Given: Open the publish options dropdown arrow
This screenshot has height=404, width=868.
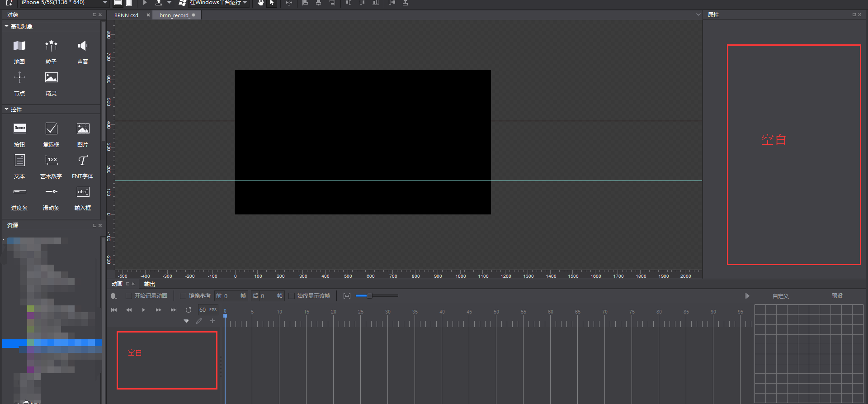Looking at the screenshot, I should point(170,3).
